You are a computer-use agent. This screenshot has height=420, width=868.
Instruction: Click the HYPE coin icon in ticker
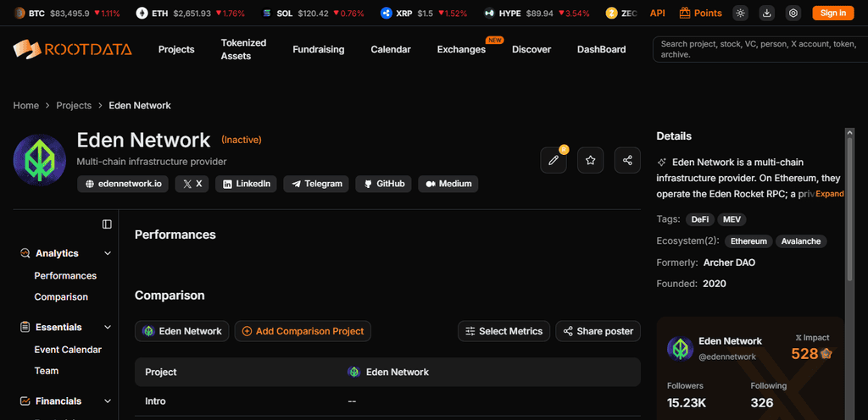click(x=489, y=13)
